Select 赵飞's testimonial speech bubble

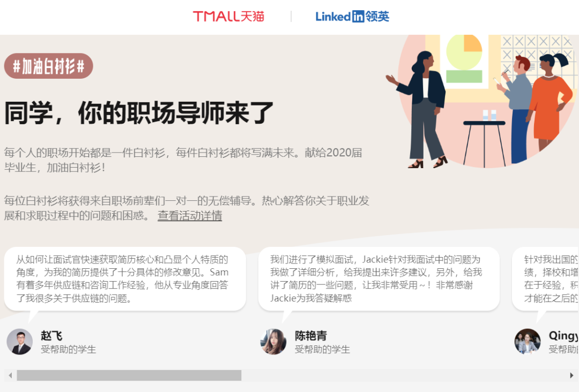coord(125,279)
